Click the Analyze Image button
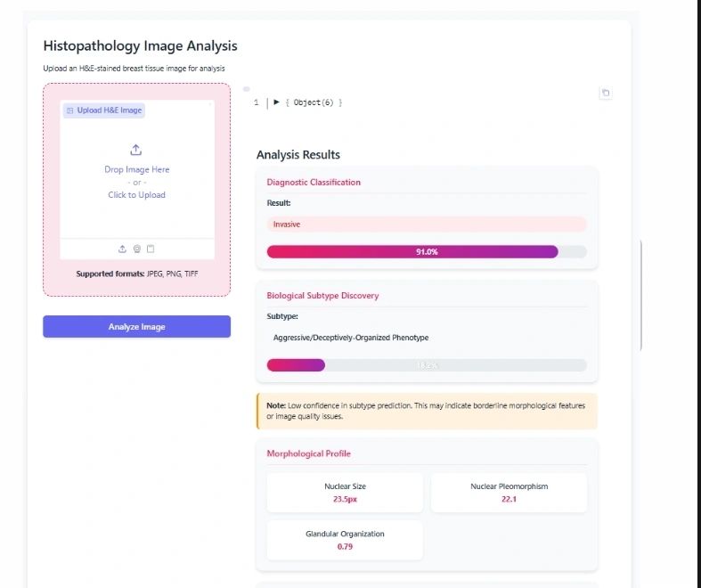 [x=137, y=326]
